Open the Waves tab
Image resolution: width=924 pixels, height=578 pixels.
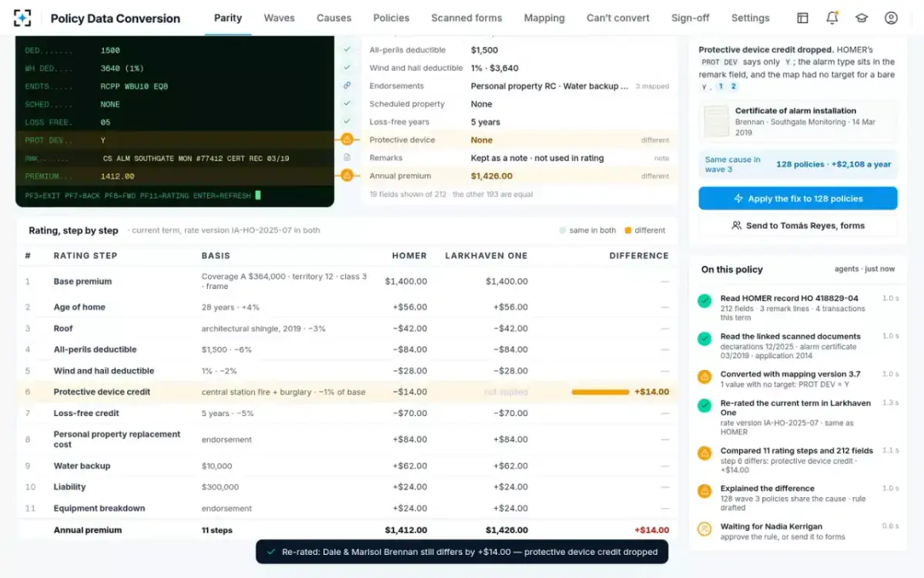279,18
